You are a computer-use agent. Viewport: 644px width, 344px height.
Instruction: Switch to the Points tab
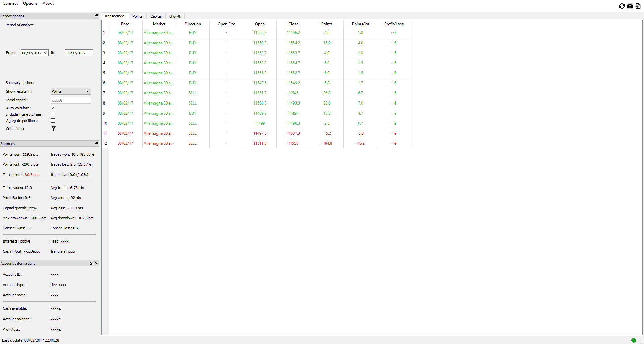pyautogui.click(x=138, y=16)
